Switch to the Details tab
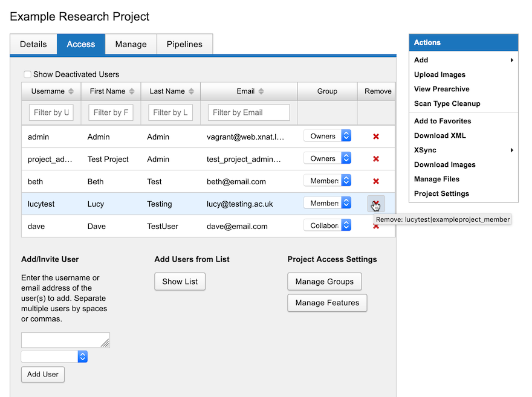This screenshot has height=397, width=532. pyautogui.click(x=33, y=44)
